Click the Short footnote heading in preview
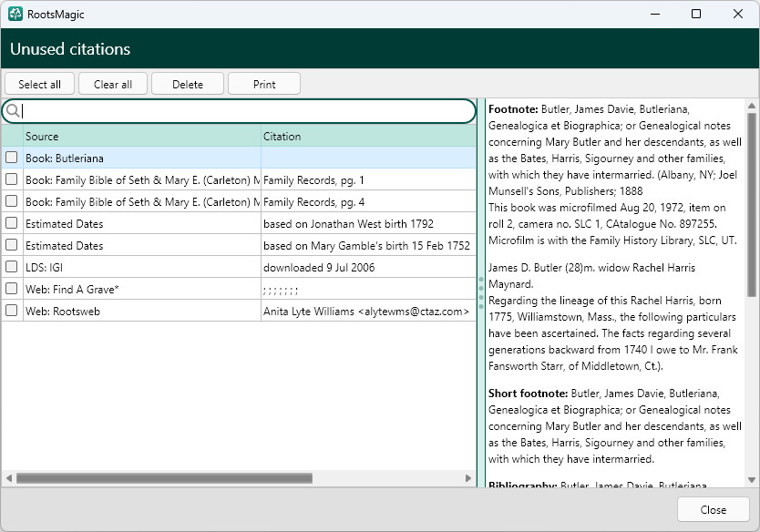 pos(528,393)
